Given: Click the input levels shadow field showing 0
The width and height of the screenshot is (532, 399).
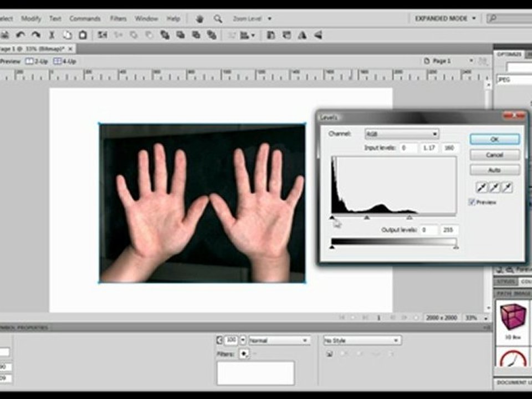Looking at the screenshot, I should 407,148.
